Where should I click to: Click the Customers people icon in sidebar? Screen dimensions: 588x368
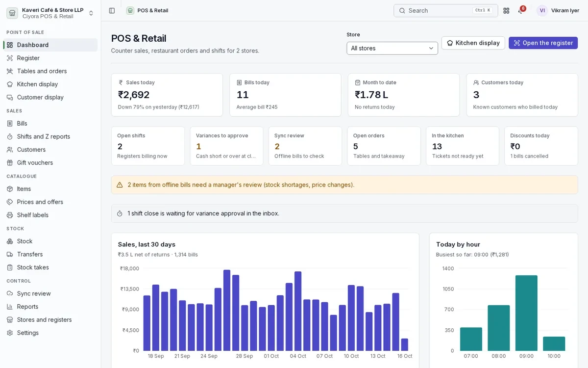(x=10, y=150)
